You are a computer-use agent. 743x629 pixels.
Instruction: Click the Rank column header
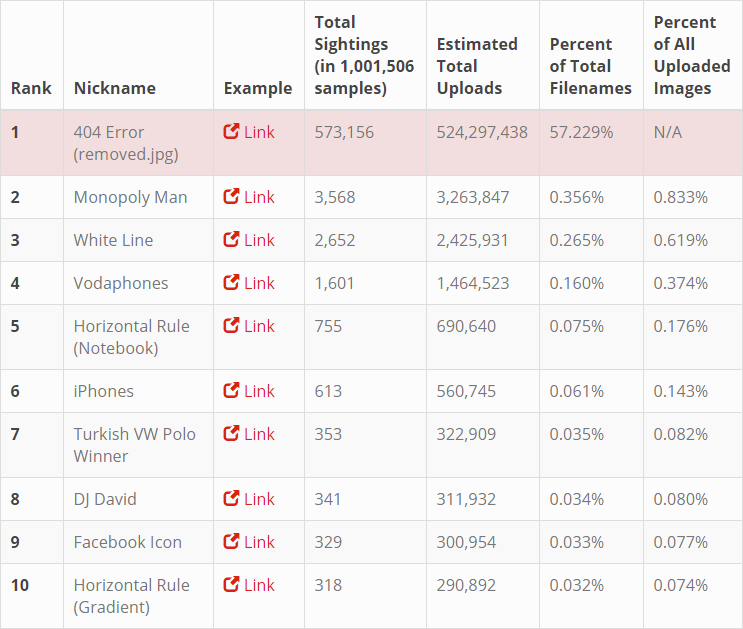click(31, 88)
